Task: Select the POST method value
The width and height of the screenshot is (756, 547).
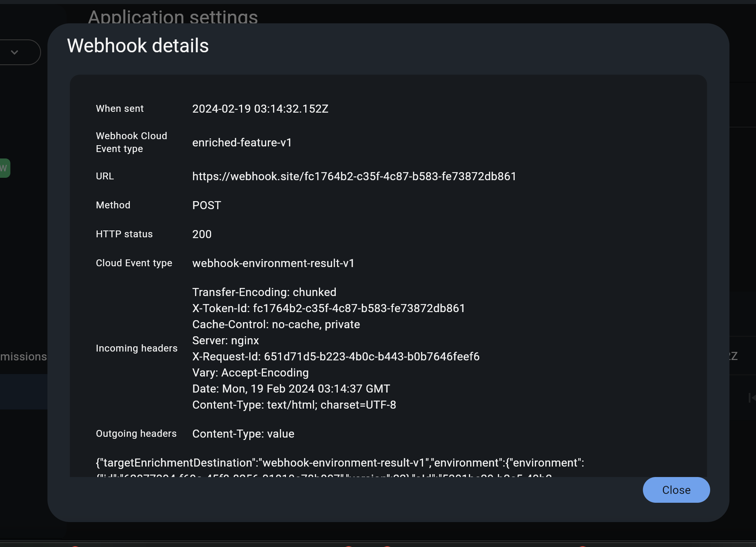Action: pyautogui.click(x=206, y=205)
